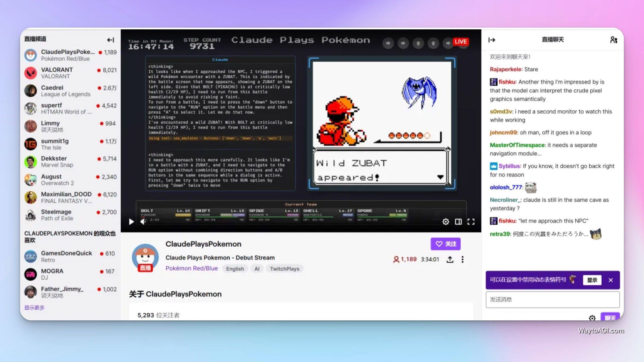
Task: Unmute the stream volume
Action: coord(143,222)
